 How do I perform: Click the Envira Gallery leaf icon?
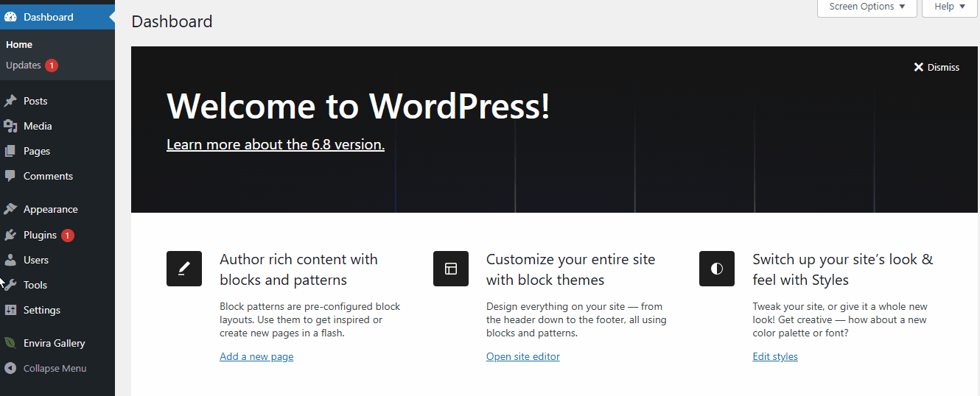tap(10, 343)
